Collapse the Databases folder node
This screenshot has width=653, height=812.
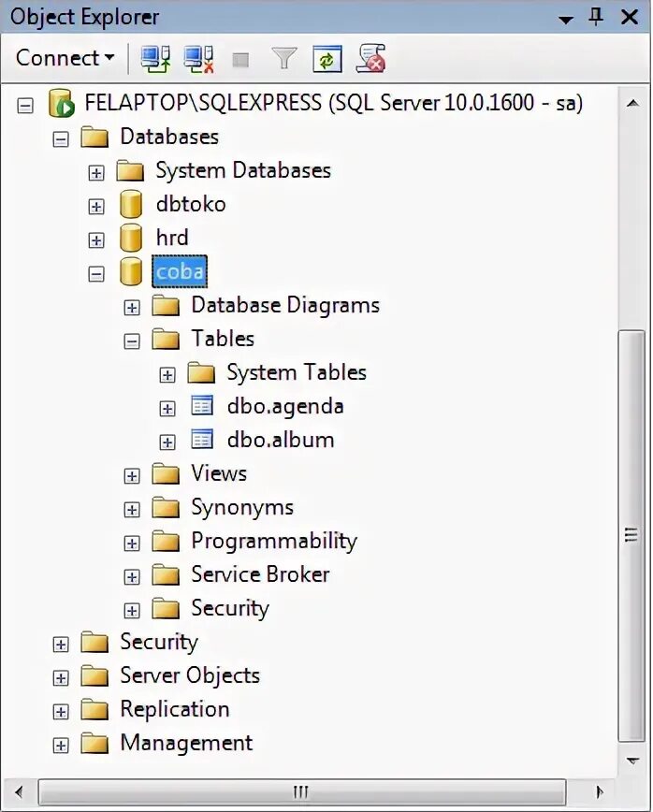click(x=61, y=139)
